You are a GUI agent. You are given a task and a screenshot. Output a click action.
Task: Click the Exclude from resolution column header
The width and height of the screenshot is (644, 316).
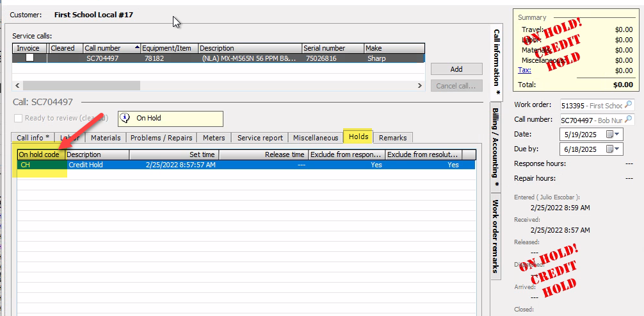click(x=424, y=154)
